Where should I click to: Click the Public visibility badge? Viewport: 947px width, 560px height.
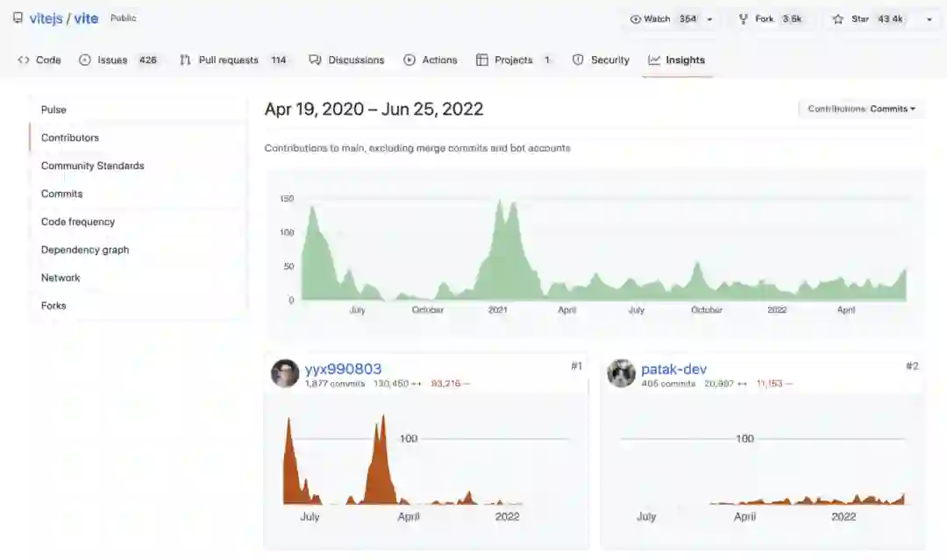click(124, 18)
